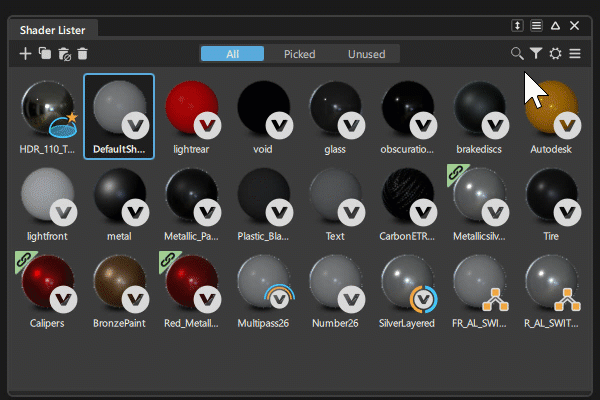This screenshot has height=400, width=600.
Task: Switch to the All filter tab
Action: (x=232, y=54)
